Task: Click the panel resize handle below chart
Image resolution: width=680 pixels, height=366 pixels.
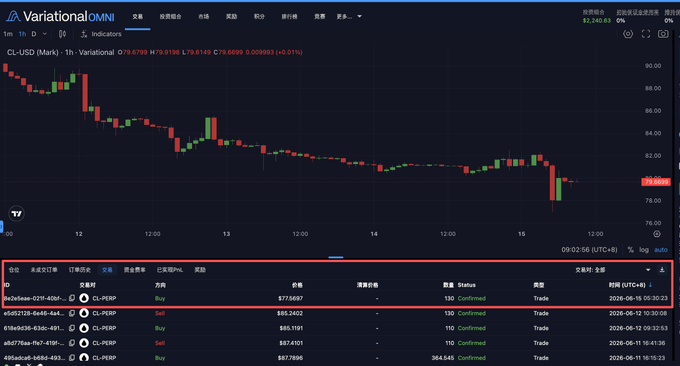Action: pos(336,257)
